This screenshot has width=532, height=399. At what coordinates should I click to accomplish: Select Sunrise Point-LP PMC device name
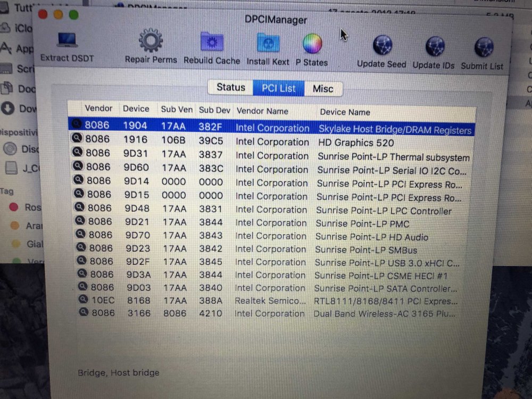point(362,224)
